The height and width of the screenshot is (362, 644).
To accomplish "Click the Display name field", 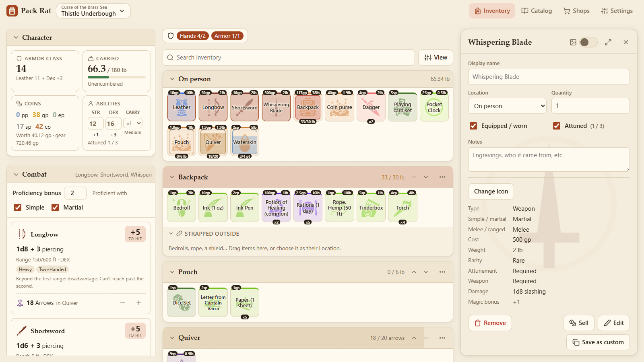I will click(549, 77).
